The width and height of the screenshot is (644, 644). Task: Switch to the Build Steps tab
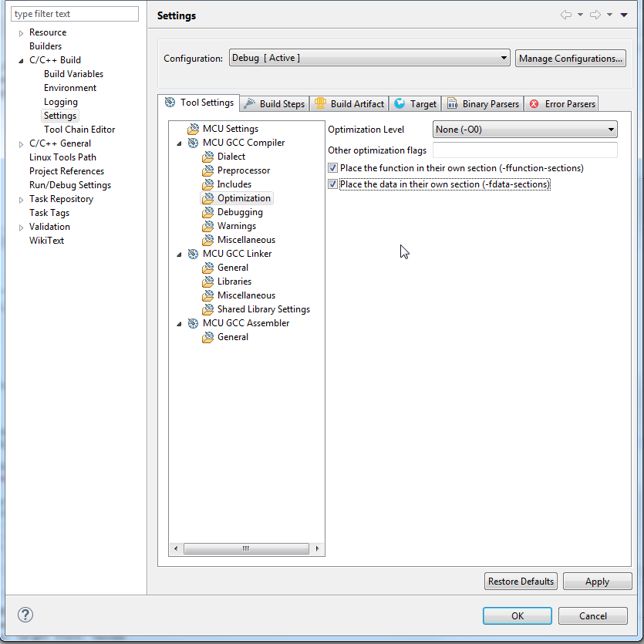point(275,104)
